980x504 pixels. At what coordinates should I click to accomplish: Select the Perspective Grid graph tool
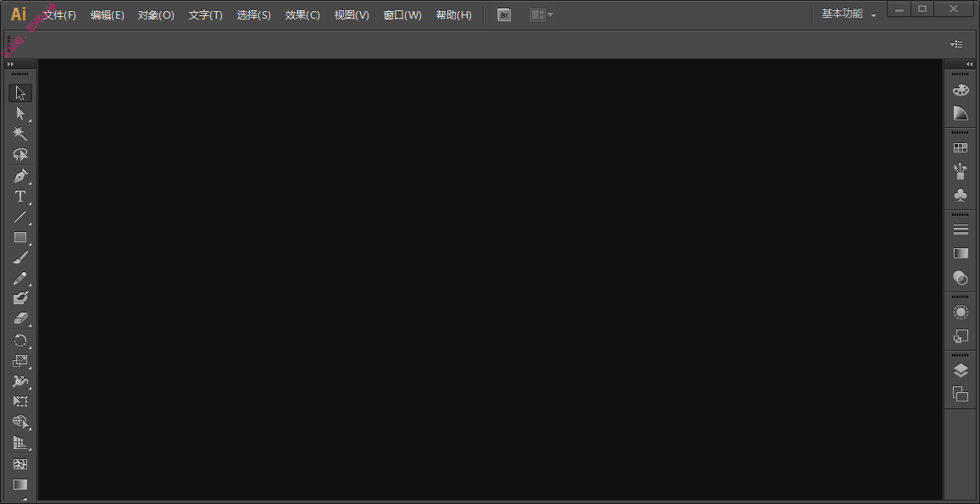(x=20, y=443)
